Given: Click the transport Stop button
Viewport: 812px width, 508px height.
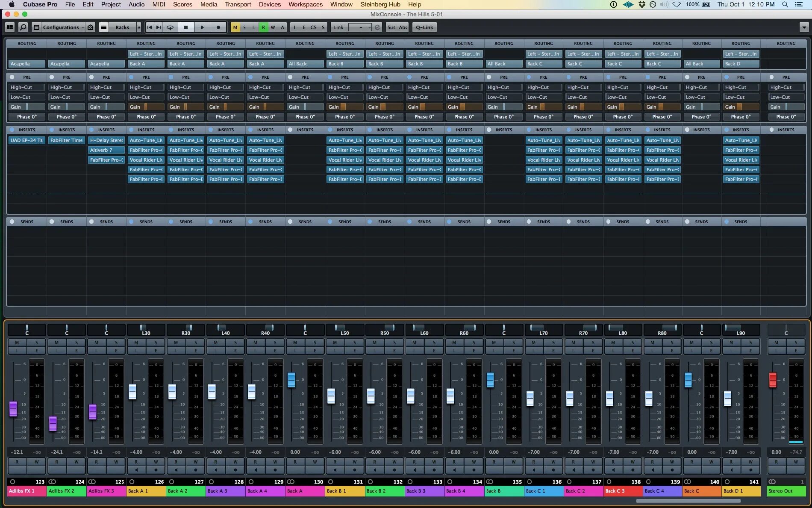Looking at the screenshot, I should click(185, 27).
